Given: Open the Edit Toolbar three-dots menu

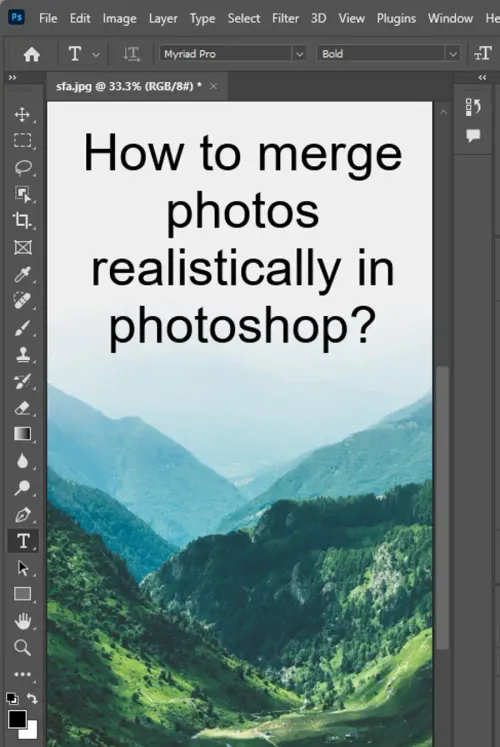Looking at the screenshot, I should 22,674.
